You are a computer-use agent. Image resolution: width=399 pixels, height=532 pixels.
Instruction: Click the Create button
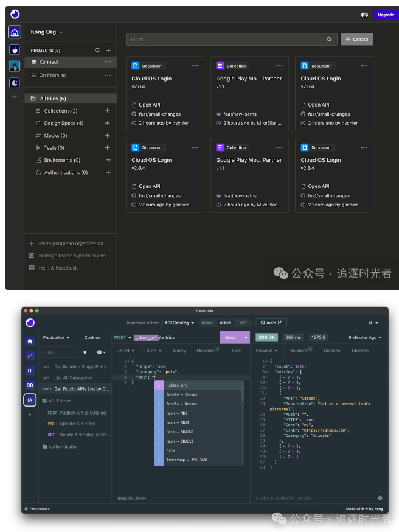357,40
